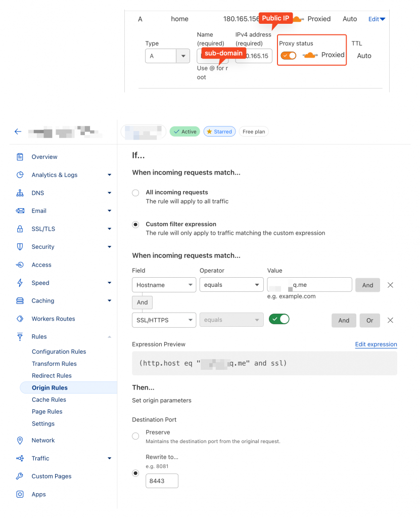The width and height of the screenshot is (420, 518).
Task: Click the Overview clipboard icon
Action: point(20,157)
